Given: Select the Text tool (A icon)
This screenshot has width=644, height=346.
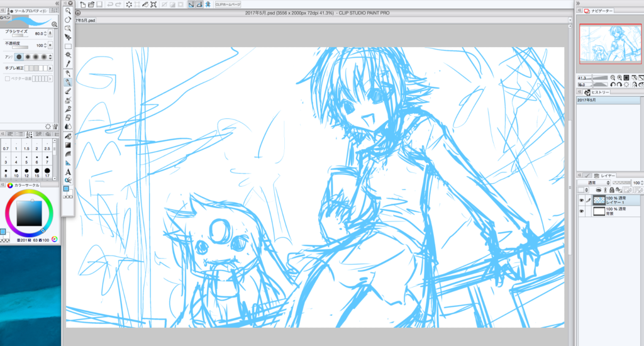Looking at the screenshot, I should point(68,172).
